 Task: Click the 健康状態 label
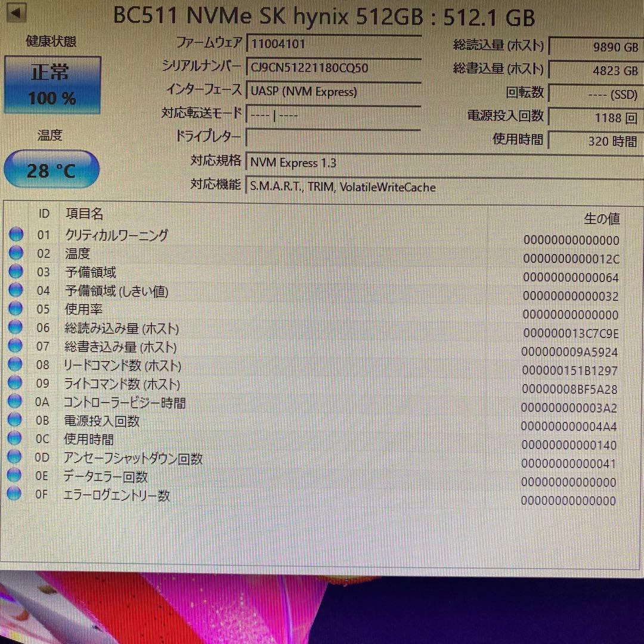click(x=51, y=41)
